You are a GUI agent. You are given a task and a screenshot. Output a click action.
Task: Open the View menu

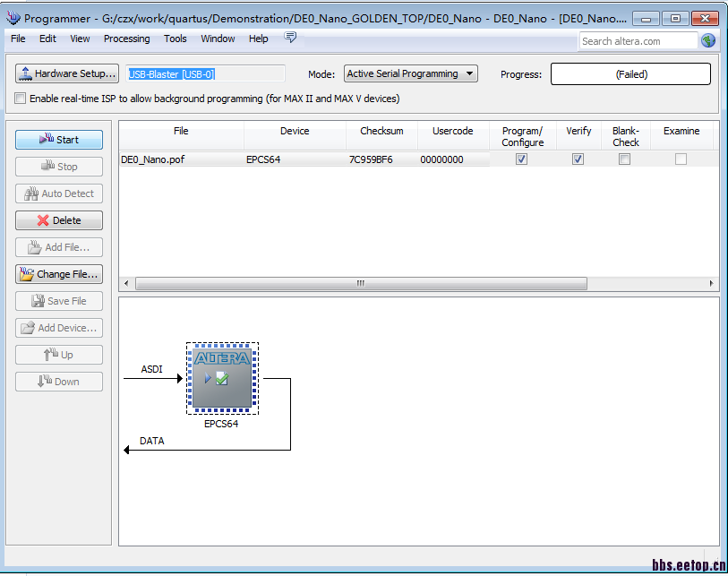[x=80, y=39]
